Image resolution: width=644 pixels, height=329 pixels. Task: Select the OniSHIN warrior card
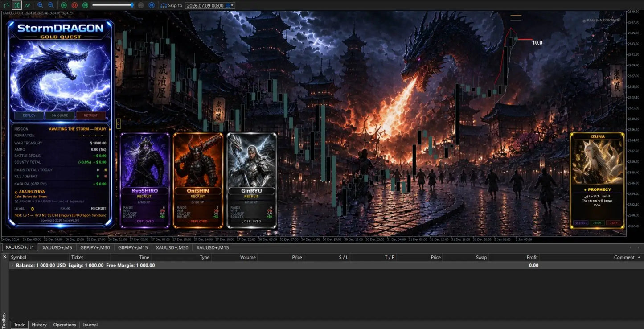pyautogui.click(x=198, y=181)
